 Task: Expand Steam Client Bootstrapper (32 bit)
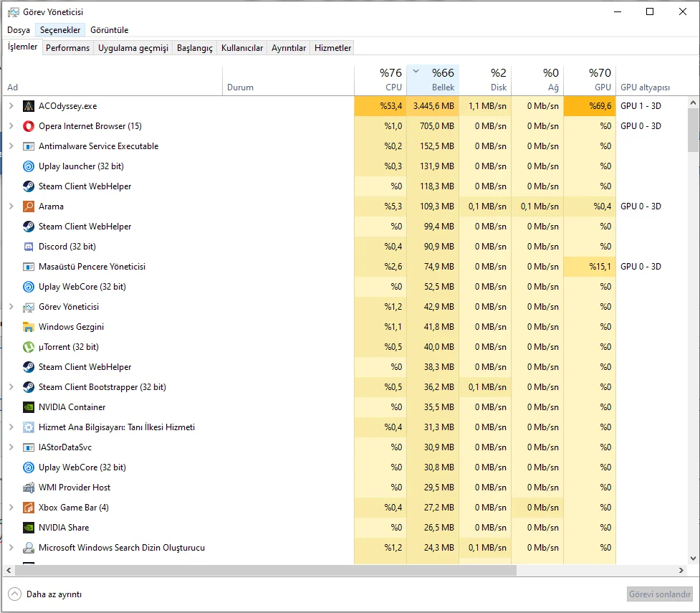pos(11,387)
